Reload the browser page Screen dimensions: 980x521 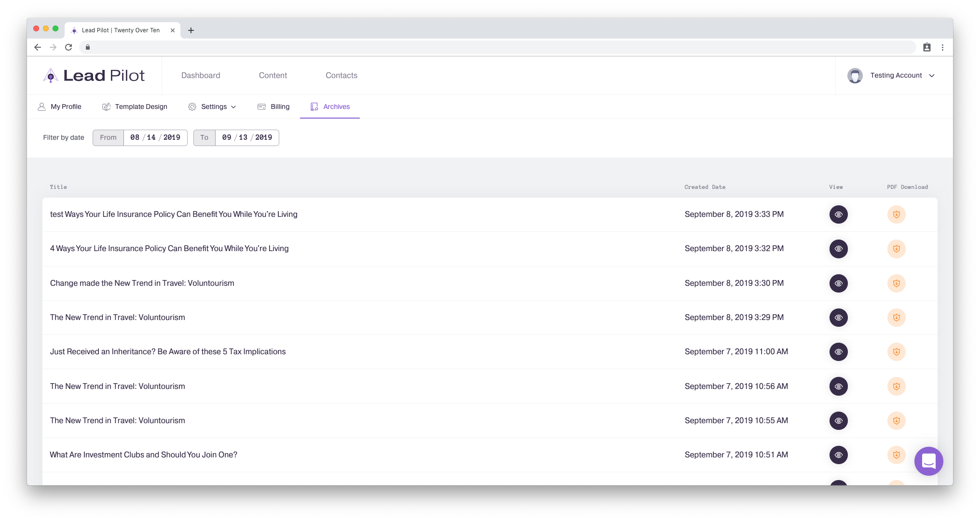click(x=68, y=47)
